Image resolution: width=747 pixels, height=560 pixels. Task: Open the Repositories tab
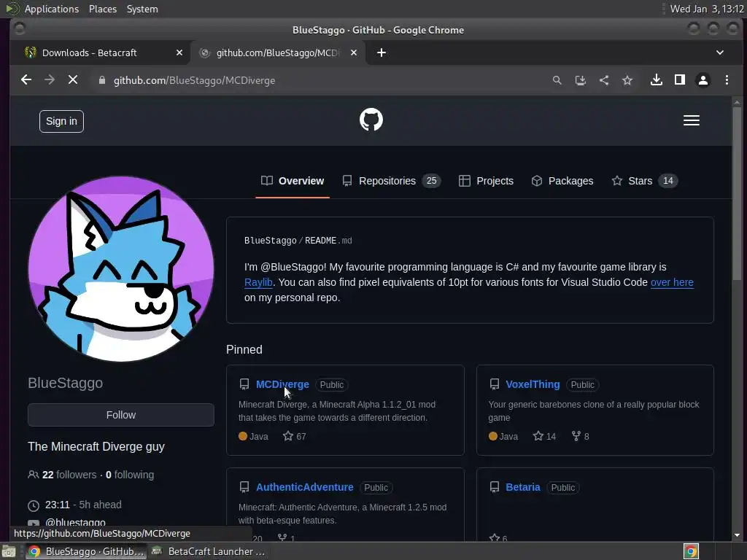click(x=392, y=181)
